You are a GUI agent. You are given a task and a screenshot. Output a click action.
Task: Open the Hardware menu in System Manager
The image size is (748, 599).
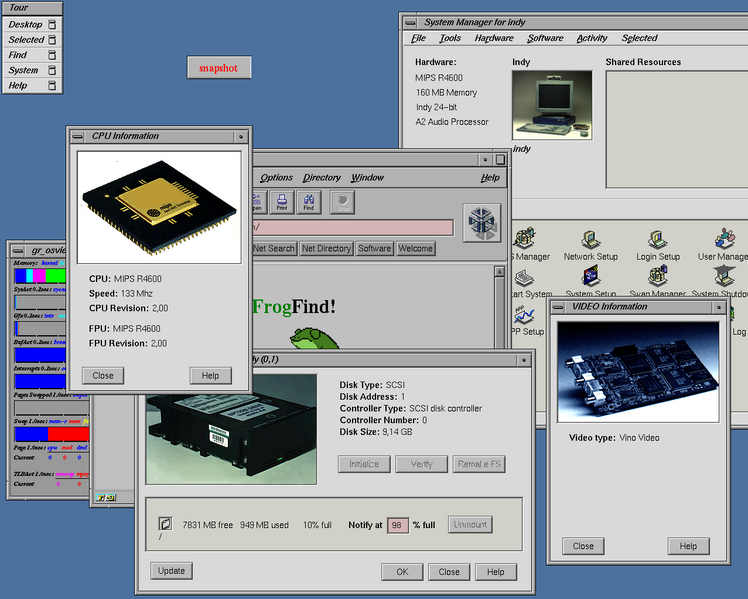(x=494, y=38)
